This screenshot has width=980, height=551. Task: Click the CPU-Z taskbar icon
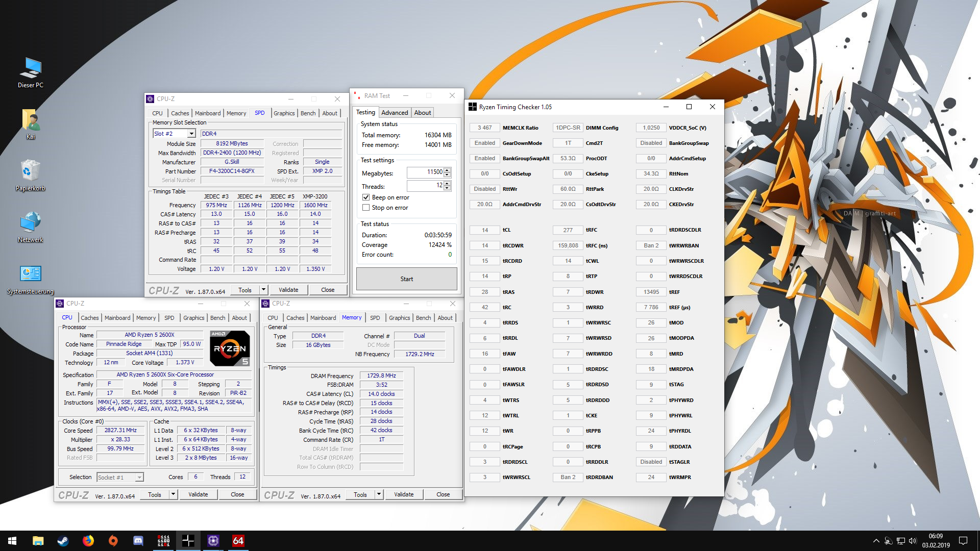coord(213,541)
